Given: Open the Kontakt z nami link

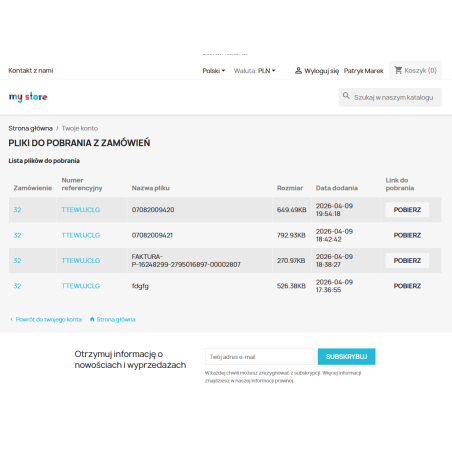Looking at the screenshot, I should 31,71.
